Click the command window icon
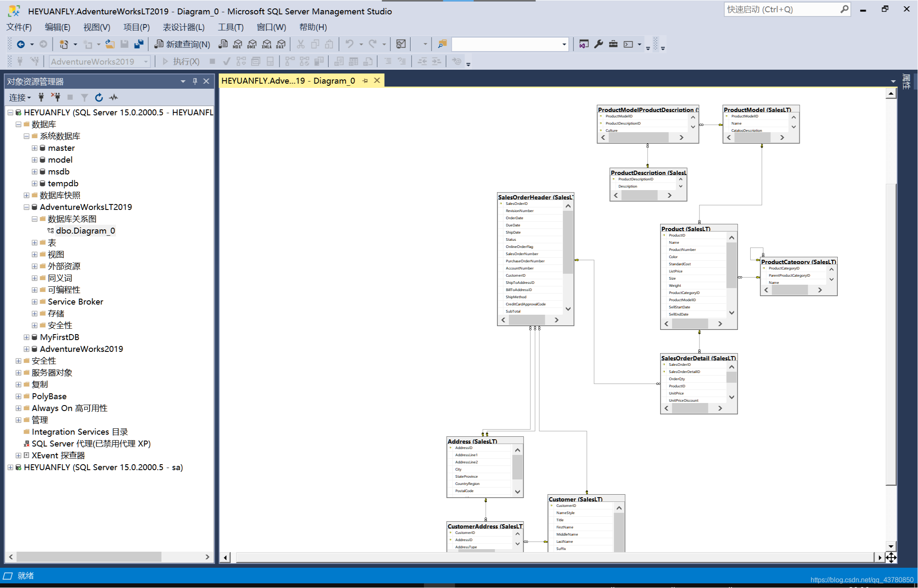This screenshot has width=918, height=588. tap(628, 44)
